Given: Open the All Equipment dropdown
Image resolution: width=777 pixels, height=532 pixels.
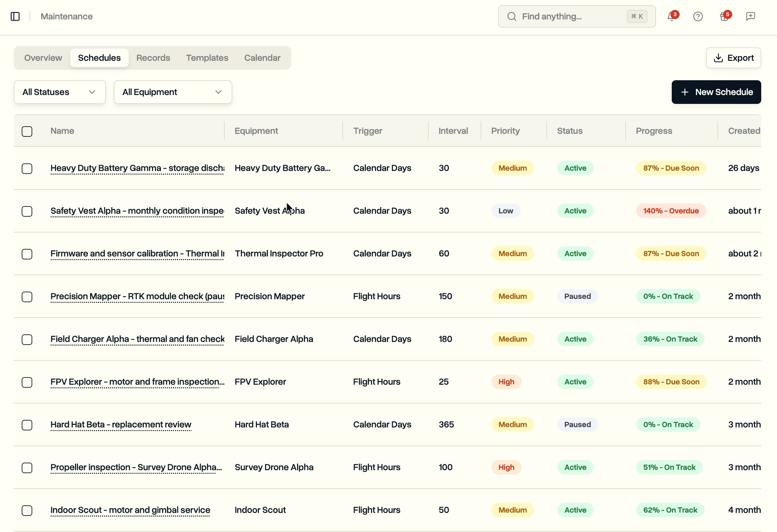Looking at the screenshot, I should point(173,92).
